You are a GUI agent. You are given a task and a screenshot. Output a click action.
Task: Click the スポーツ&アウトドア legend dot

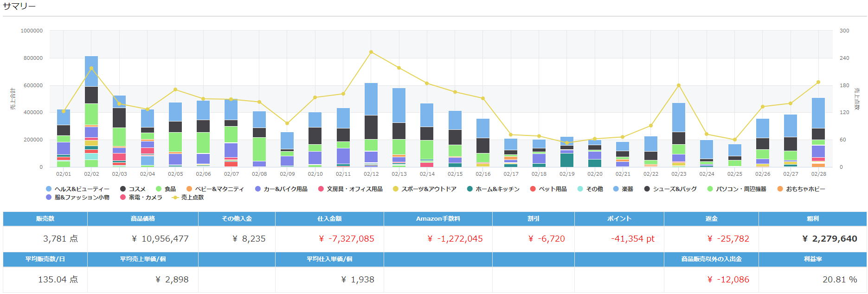click(x=396, y=189)
